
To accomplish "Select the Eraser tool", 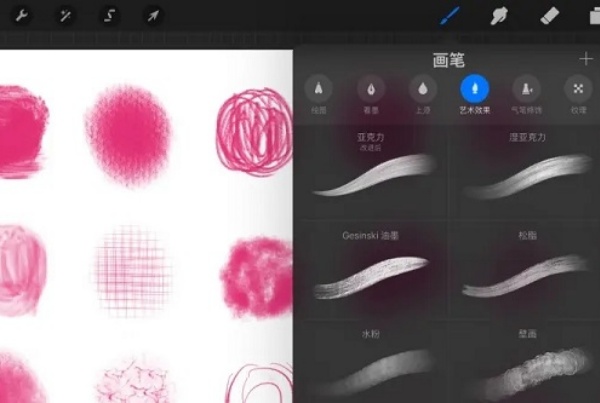I will [549, 16].
